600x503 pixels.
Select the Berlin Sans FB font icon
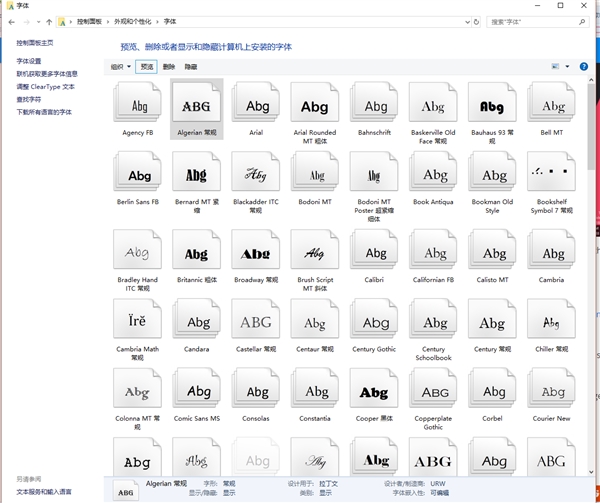137,171
